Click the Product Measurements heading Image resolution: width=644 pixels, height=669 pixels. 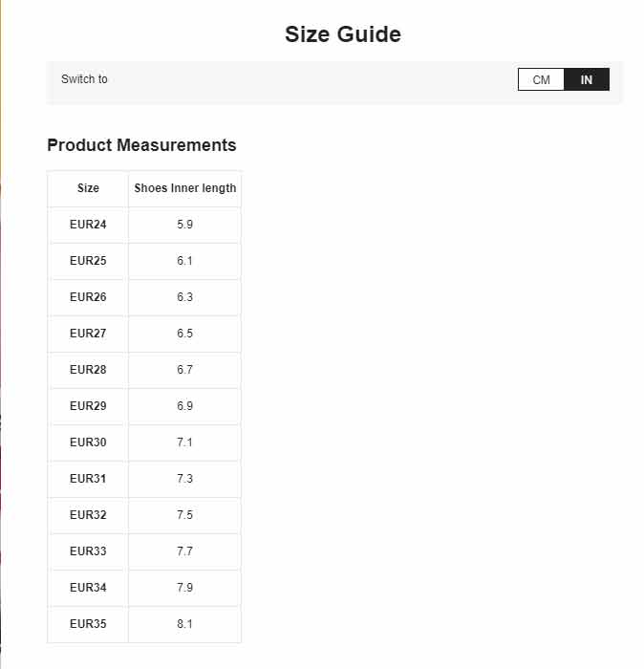pyautogui.click(x=141, y=145)
